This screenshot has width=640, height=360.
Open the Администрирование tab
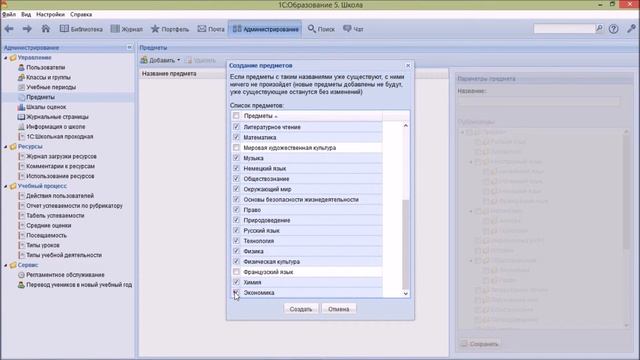[265, 29]
